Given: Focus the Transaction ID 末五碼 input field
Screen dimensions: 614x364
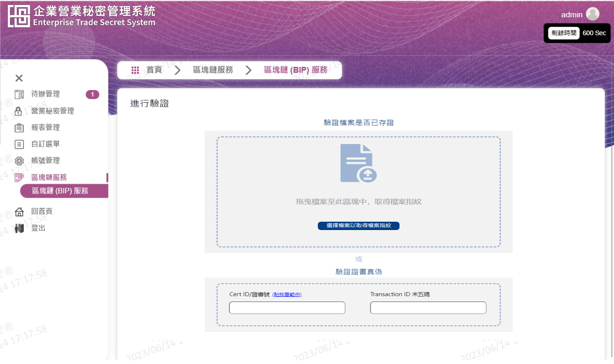Looking at the screenshot, I should click(428, 308).
